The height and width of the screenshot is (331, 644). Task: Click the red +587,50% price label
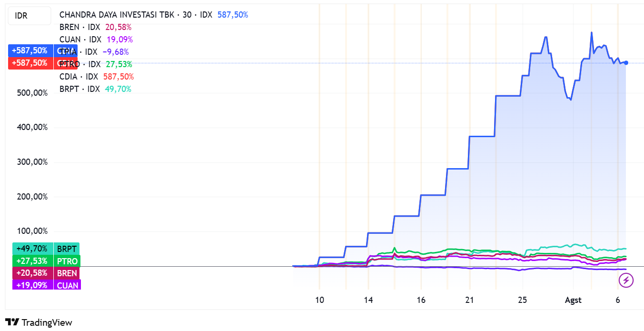[x=30, y=62]
